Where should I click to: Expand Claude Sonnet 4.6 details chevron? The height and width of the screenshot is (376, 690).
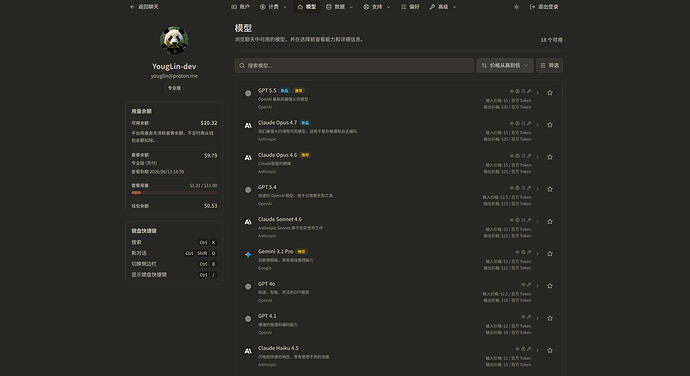[538, 221]
